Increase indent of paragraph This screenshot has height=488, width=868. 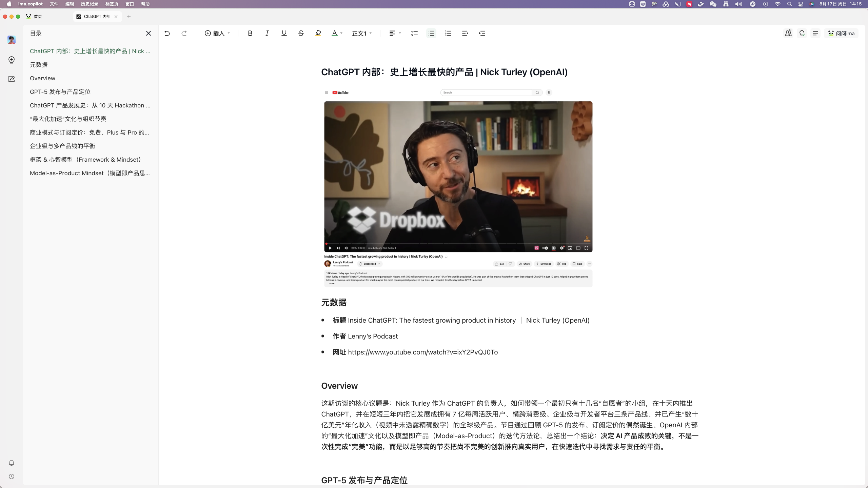click(482, 33)
